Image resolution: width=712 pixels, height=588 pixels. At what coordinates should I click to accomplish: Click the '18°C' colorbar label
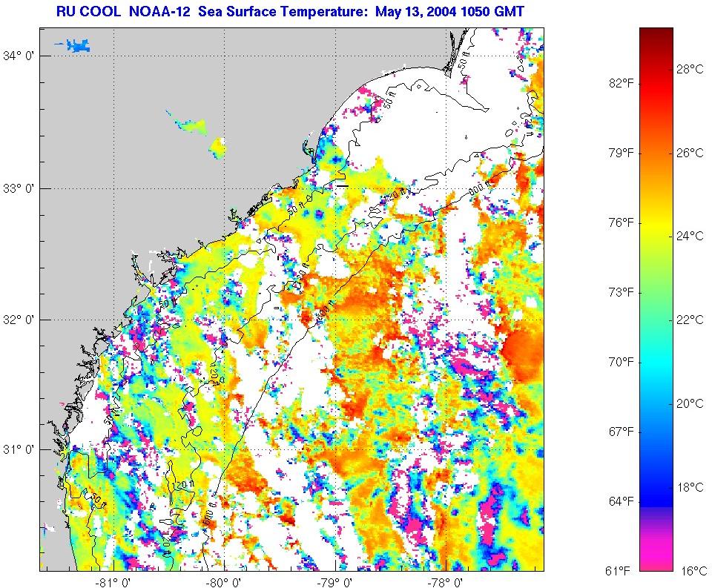pyautogui.click(x=690, y=488)
